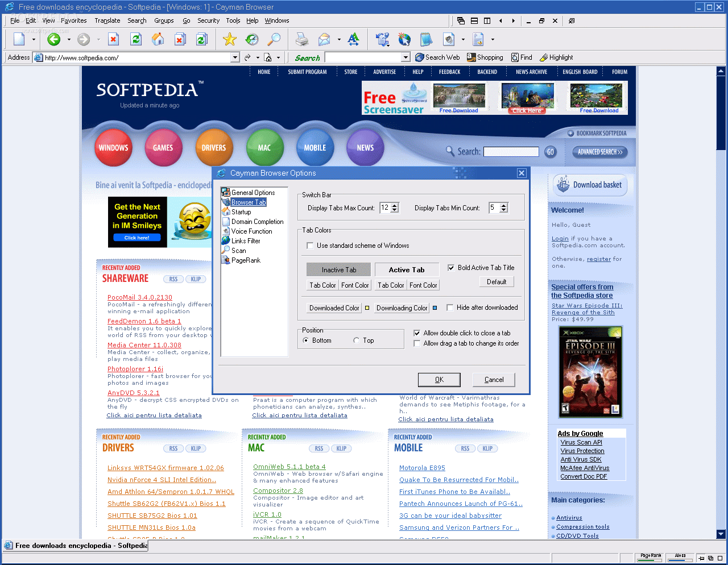The image size is (728, 565).
Task: Click the tile windows horizontally icon
Action: [x=474, y=21]
